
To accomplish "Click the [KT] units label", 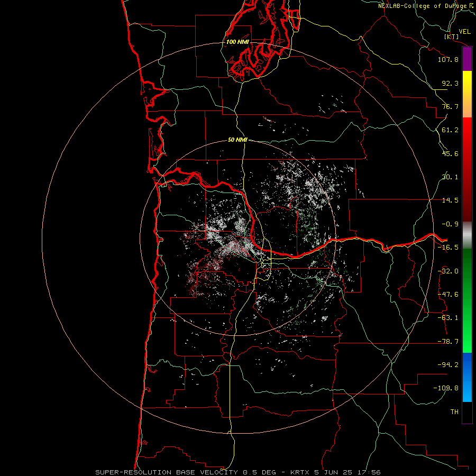I will (452, 36).
